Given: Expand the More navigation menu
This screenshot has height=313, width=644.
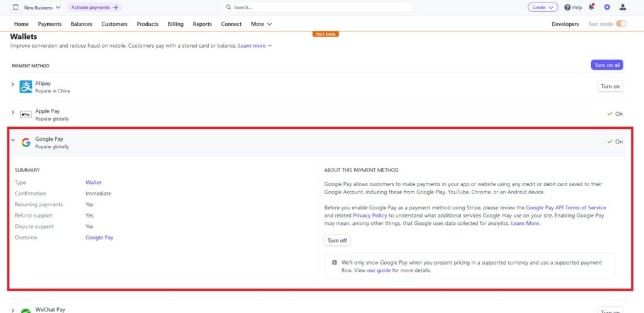Looking at the screenshot, I should pos(261,25).
